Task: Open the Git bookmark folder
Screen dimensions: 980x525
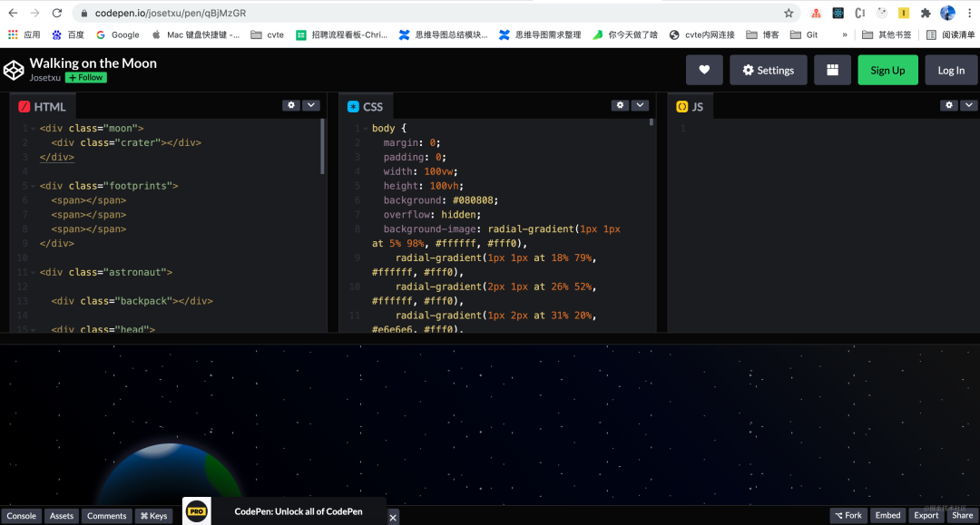Action: pos(804,35)
